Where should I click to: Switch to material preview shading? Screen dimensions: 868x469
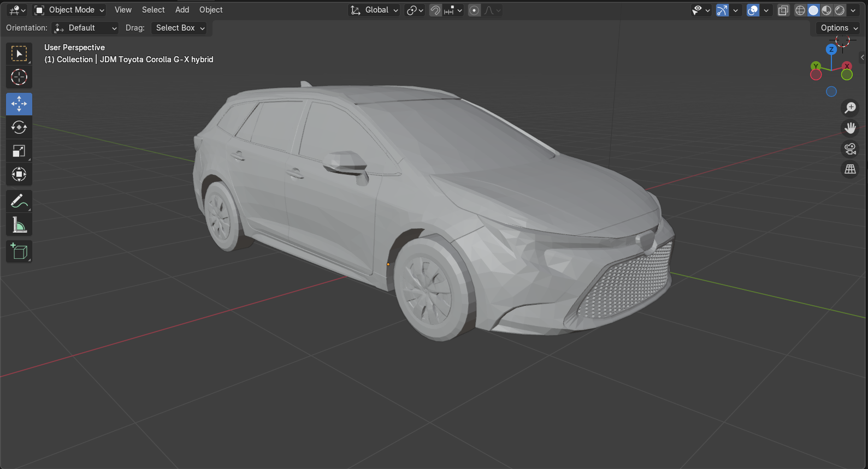click(826, 10)
